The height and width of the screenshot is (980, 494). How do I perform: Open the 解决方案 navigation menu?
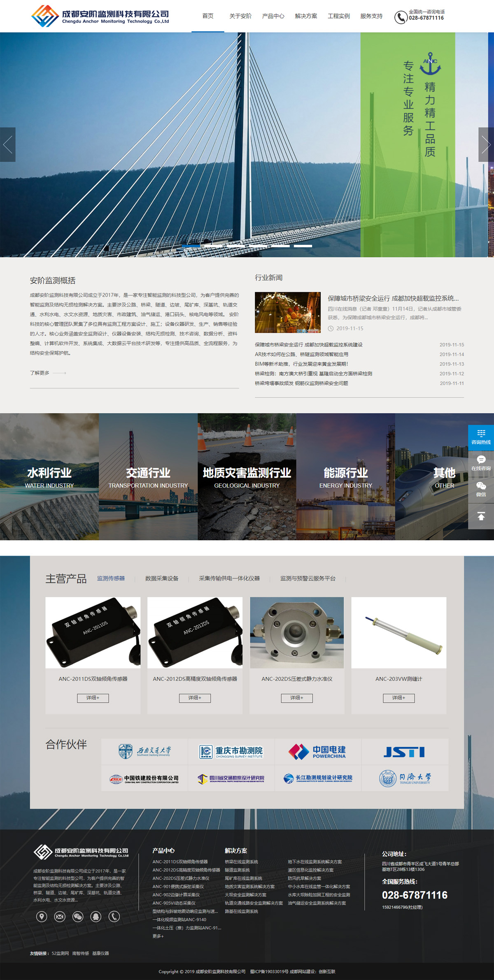point(306,16)
